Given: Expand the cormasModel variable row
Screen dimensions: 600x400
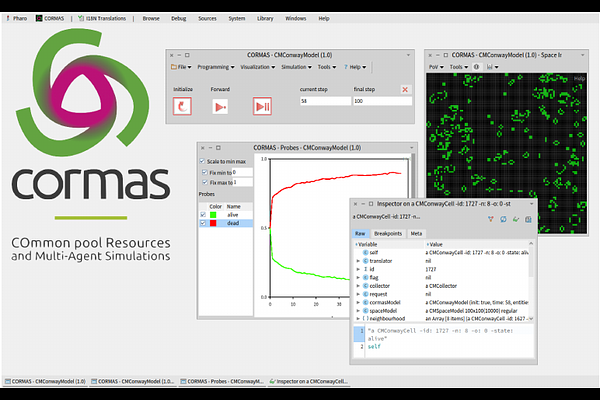Looking at the screenshot, I should coord(358,302).
